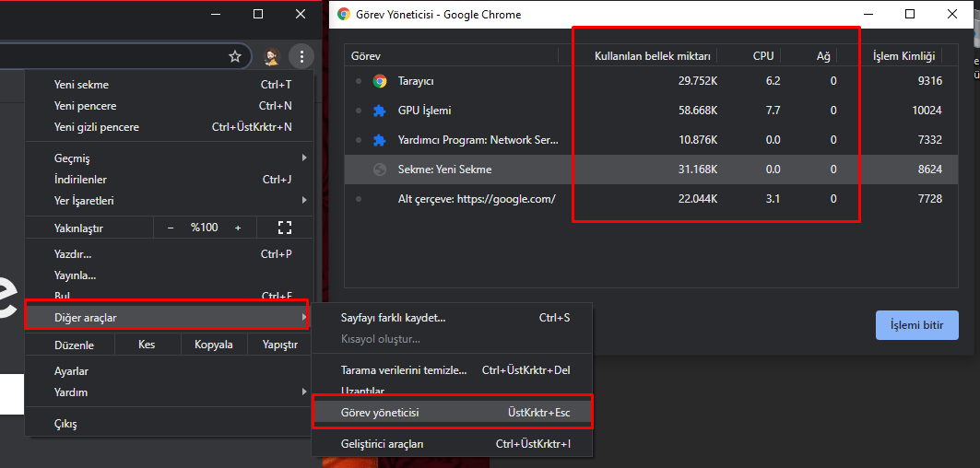Viewport: 980px width, 468px height.
Task: Maximize the main Chrome browser window
Action: [x=258, y=14]
